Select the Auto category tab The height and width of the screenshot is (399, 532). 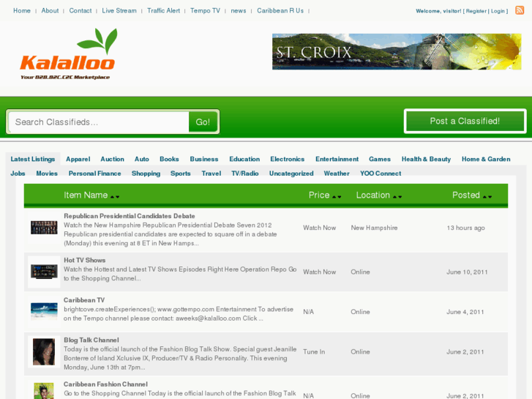pyautogui.click(x=142, y=159)
